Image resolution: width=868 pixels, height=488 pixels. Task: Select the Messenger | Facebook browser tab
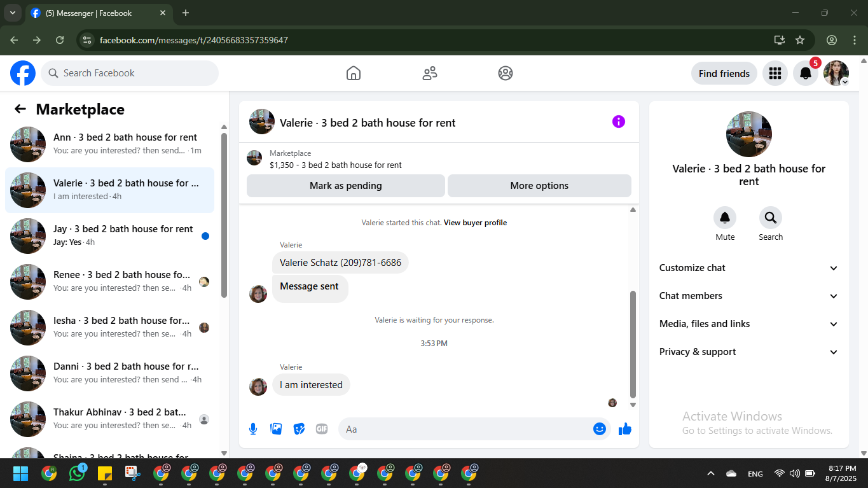[99, 13]
